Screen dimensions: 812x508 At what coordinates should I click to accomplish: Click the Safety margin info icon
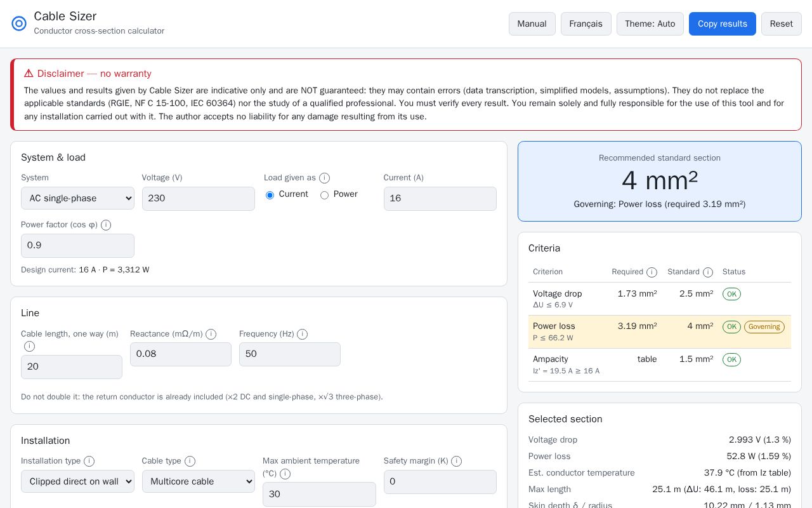pos(456,461)
